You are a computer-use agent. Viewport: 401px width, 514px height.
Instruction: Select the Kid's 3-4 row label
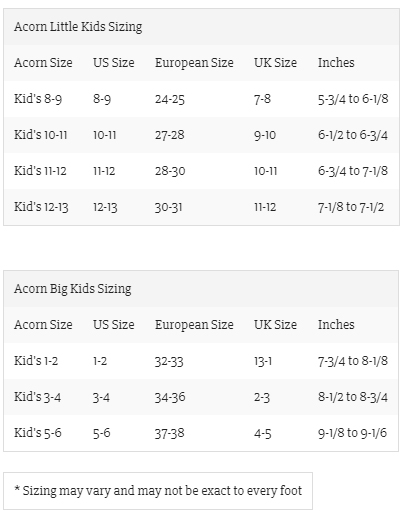[38, 397]
